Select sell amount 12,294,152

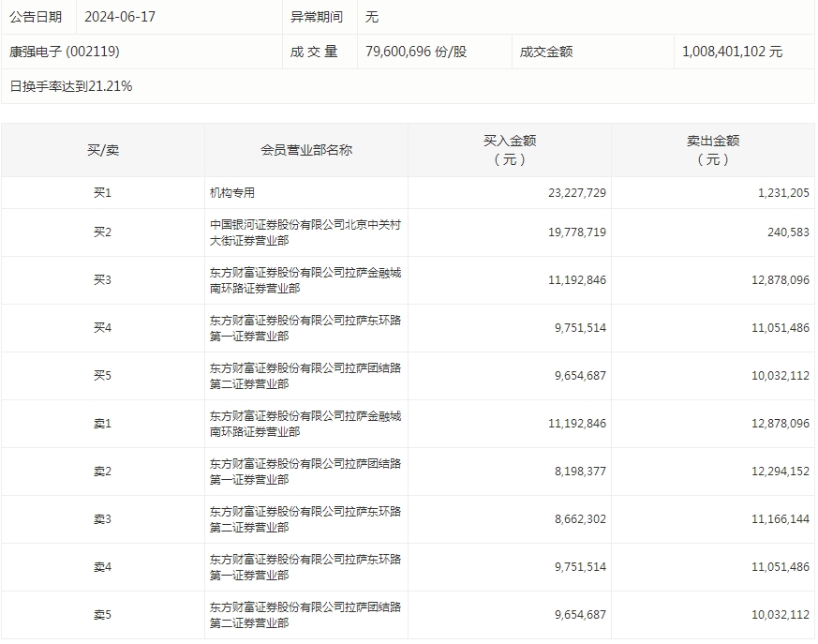pos(781,472)
